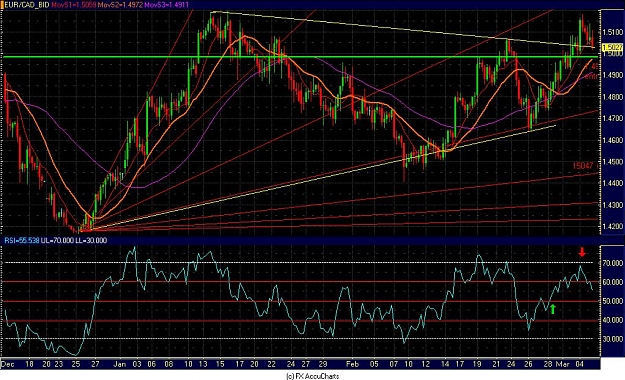Select the MovS1=1.5059 moving average label
625x380 pixels.
[x=73, y=5]
